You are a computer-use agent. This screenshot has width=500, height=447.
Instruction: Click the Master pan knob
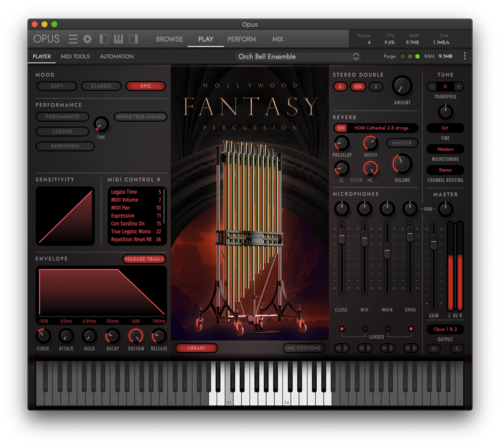coord(445,209)
